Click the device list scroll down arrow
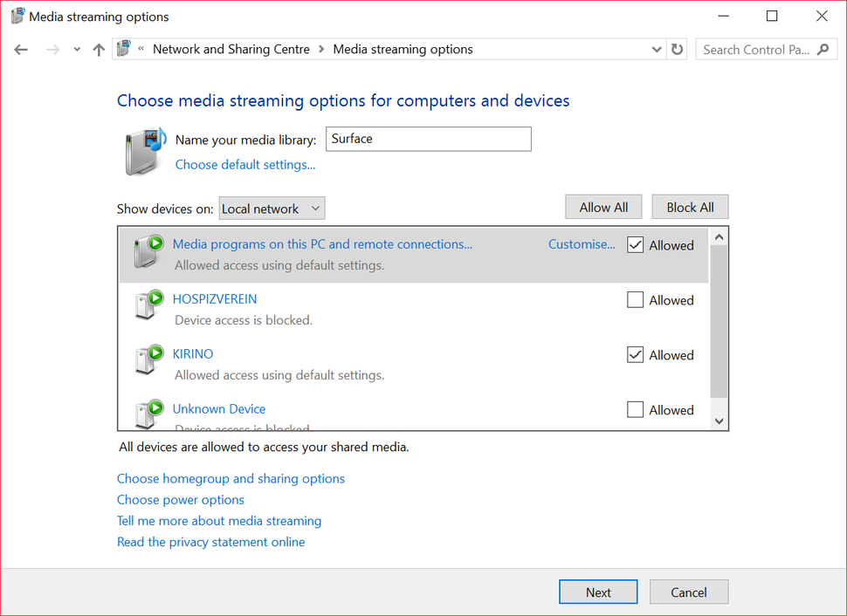Viewport: 847px width, 616px height. pos(719,421)
